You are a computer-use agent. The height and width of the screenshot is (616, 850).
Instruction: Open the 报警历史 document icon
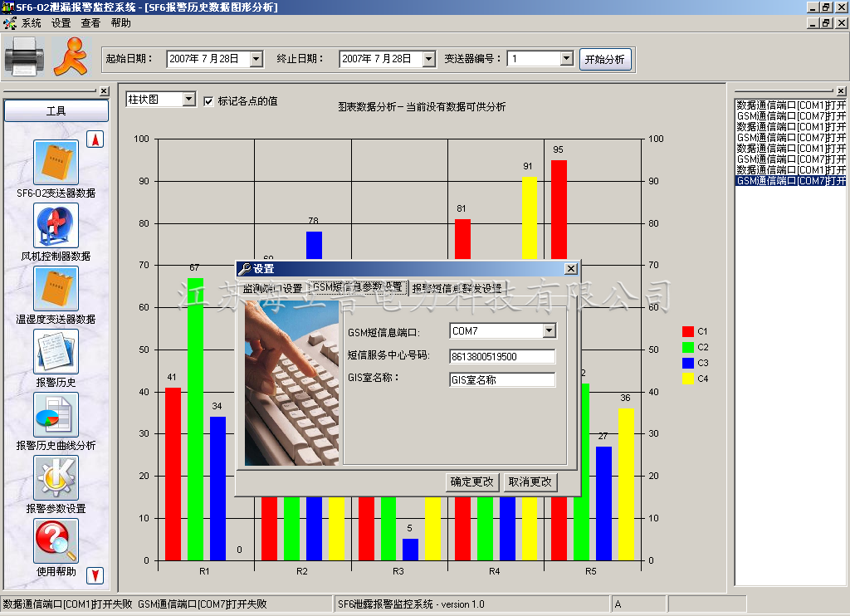[x=56, y=352]
